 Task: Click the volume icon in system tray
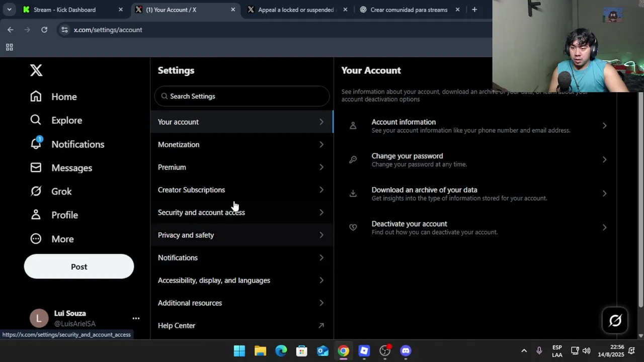(586, 351)
